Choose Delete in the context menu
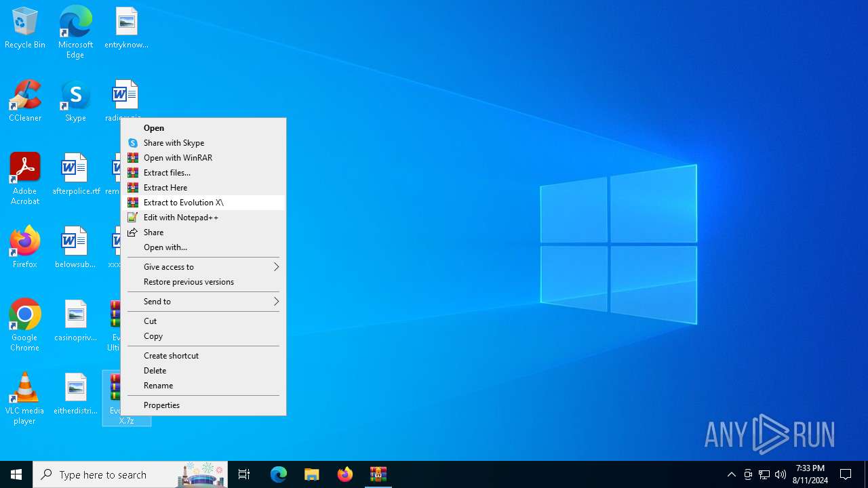 (203, 371)
